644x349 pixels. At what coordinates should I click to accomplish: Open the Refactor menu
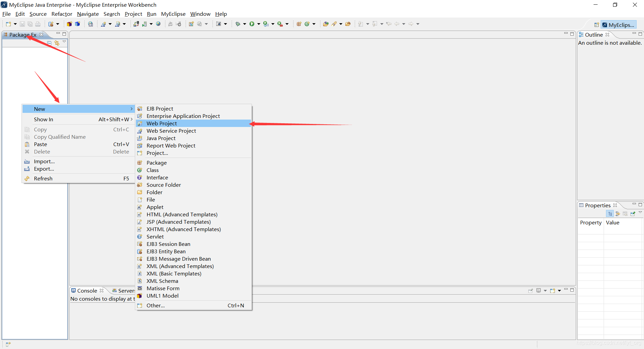62,14
